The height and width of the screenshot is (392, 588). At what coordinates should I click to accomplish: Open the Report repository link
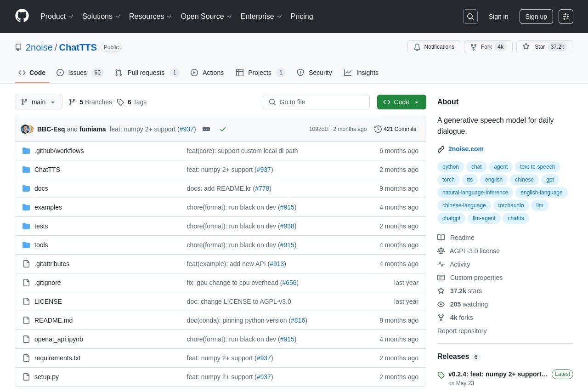tap(462, 331)
